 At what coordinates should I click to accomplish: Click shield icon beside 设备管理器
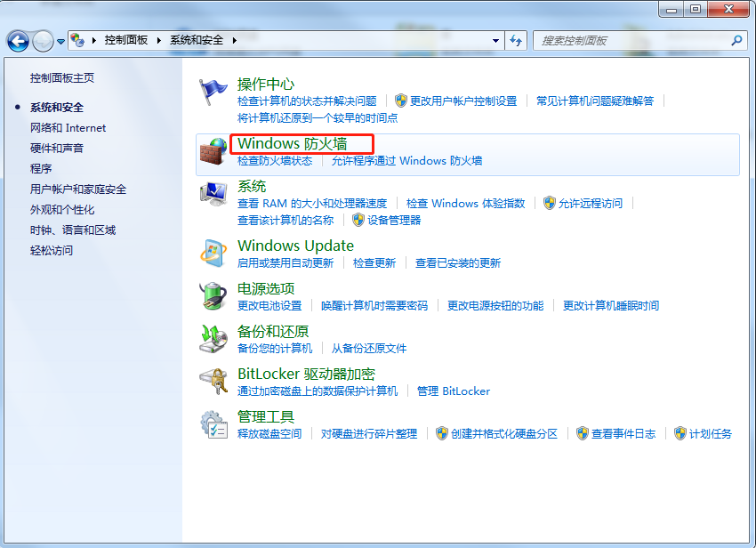(358, 220)
